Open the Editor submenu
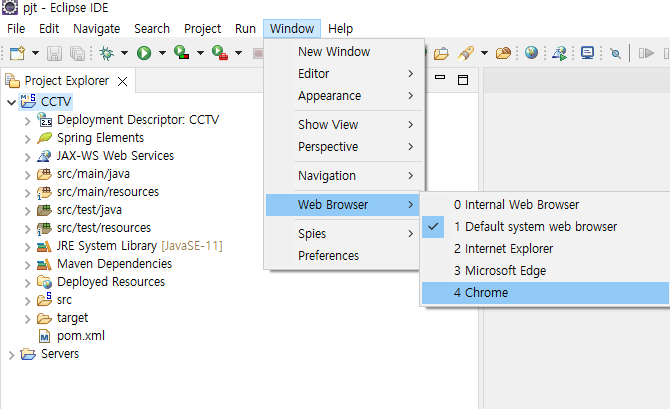670x409 pixels. 344,74
